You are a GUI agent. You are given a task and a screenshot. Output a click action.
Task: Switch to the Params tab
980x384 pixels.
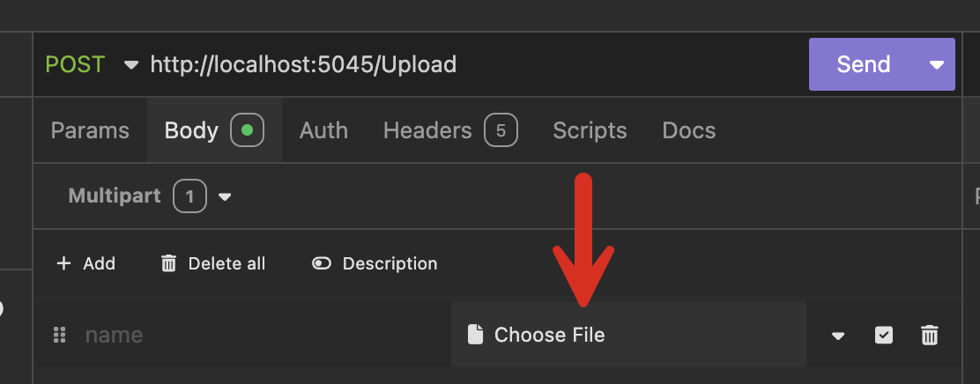click(x=90, y=130)
